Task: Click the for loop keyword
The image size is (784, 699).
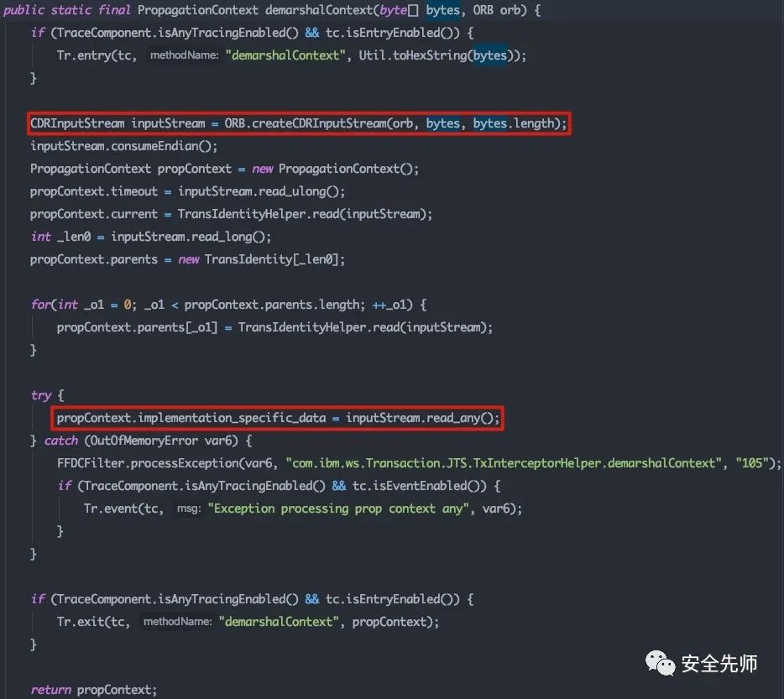Action: (x=40, y=305)
